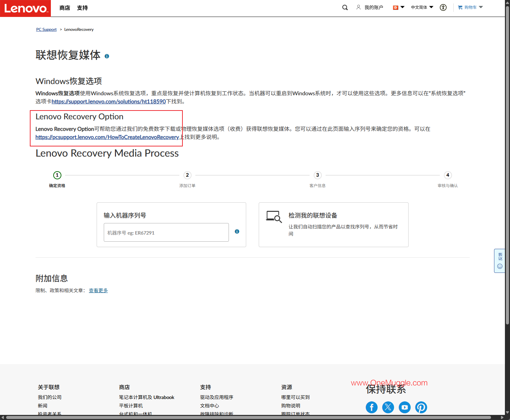
Task: Click the Windows恢复选项 heading
Action: (x=69, y=81)
